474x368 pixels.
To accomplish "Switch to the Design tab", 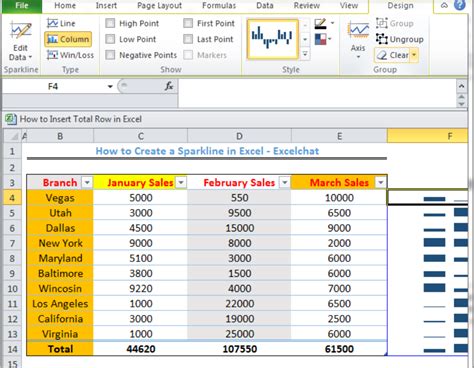I will pos(400,5).
